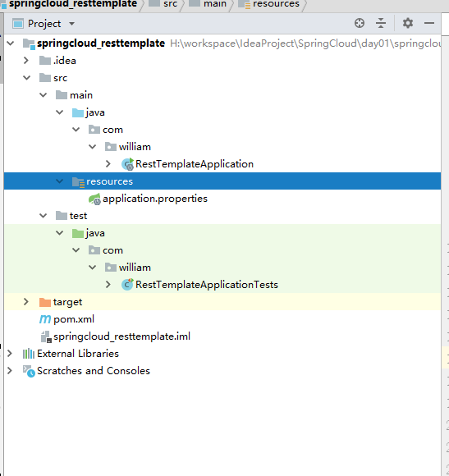Click the locate/scroll-from-source crosshair icon
This screenshot has width=449, height=476.
(360, 23)
